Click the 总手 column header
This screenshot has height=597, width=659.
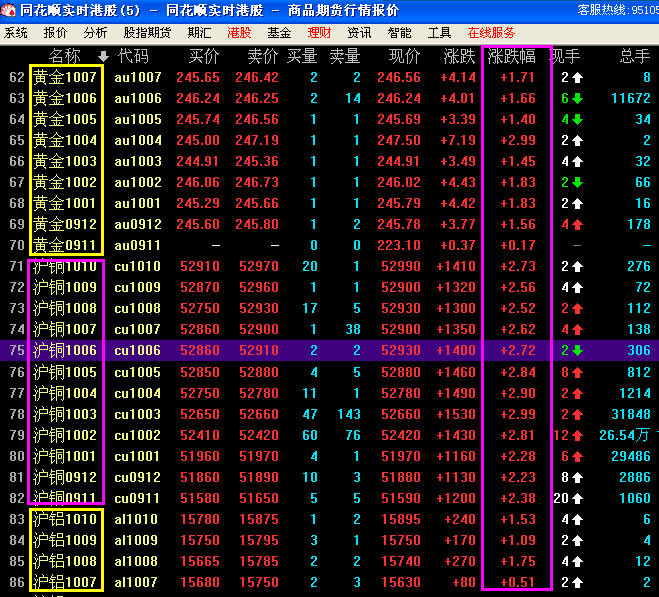click(x=635, y=56)
